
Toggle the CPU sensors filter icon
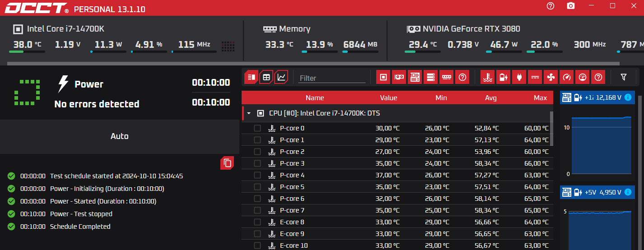pos(383,77)
